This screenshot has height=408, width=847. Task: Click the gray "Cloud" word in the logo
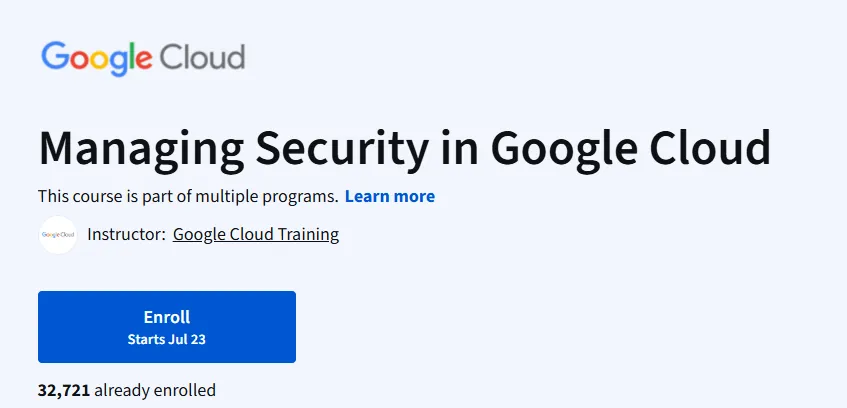point(202,56)
